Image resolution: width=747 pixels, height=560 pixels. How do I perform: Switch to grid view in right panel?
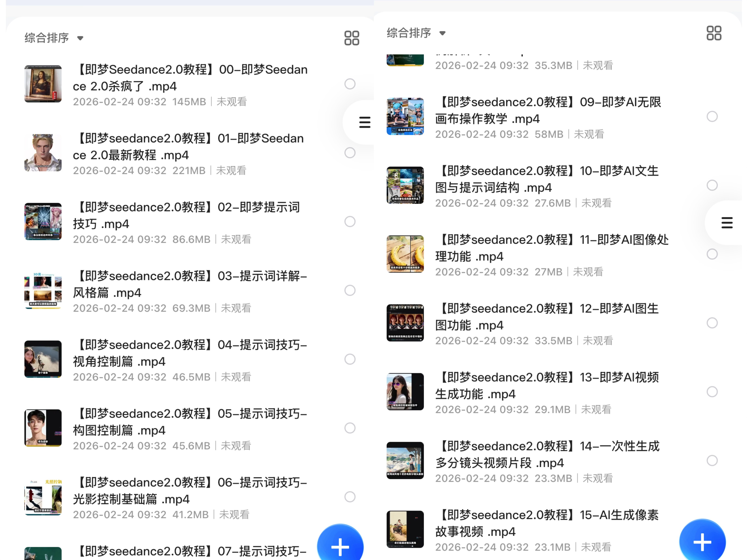click(714, 33)
